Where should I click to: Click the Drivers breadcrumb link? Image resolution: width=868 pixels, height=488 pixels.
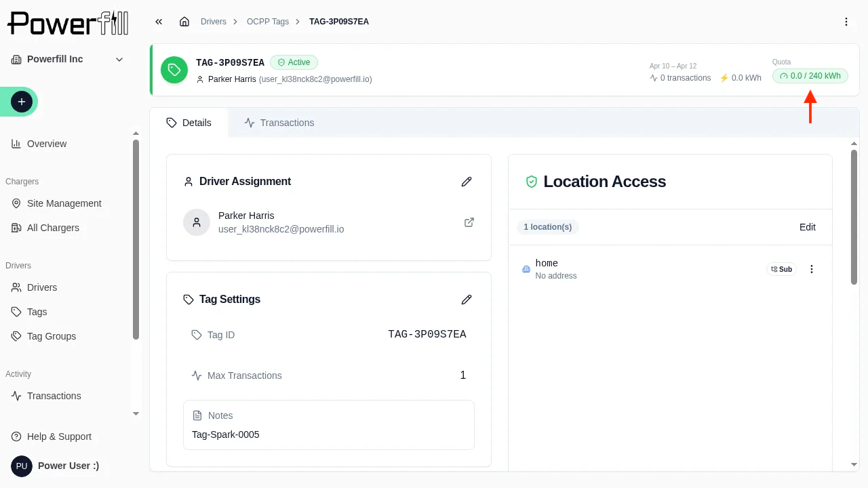pos(214,22)
